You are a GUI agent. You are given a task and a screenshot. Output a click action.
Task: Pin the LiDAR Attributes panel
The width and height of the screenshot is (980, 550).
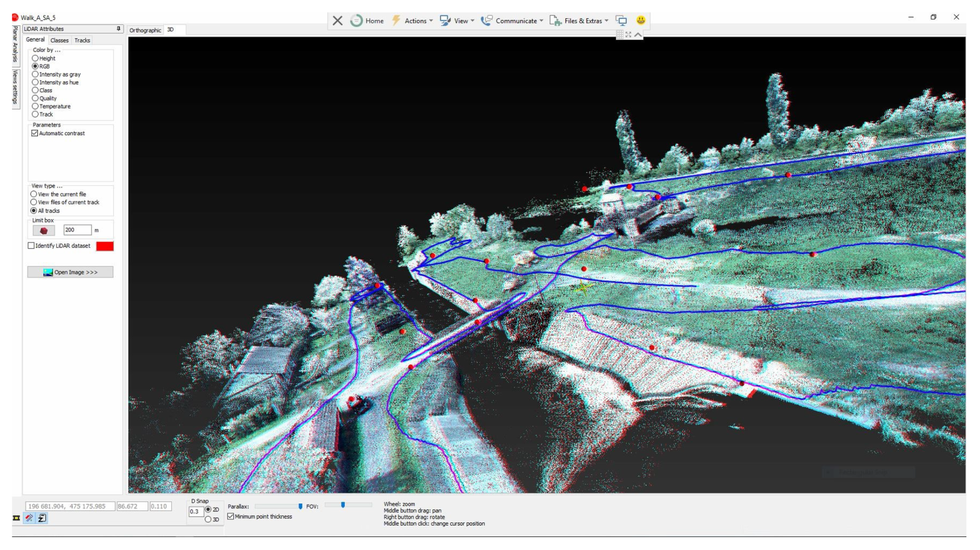point(118,28)
